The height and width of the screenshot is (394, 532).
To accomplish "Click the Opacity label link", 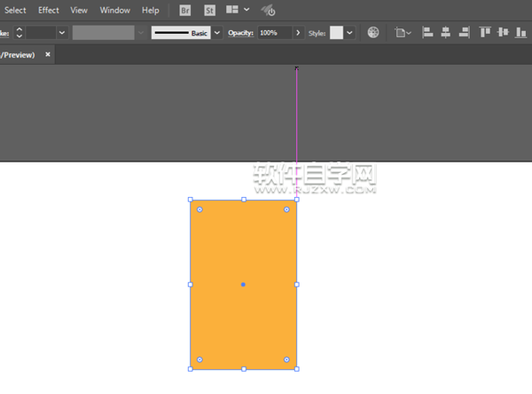I will [240, 33].
